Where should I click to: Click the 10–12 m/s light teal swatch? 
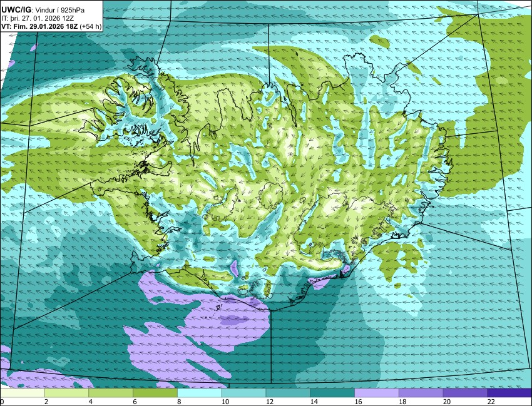[243, 393]
